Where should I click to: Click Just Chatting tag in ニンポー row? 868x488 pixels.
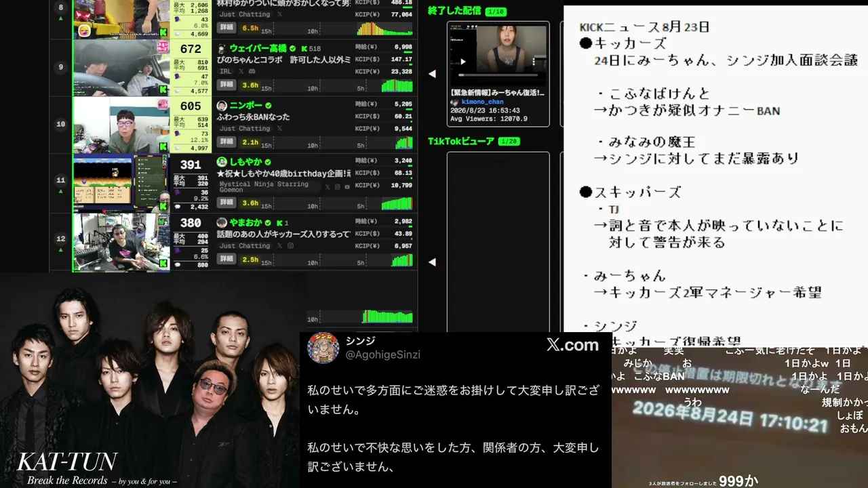point(245,128)
